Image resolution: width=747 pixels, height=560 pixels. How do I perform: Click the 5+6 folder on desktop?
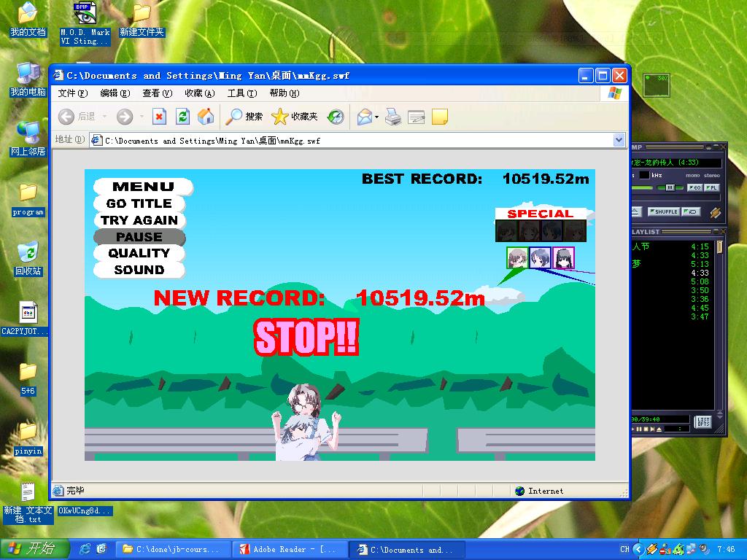(x=28, y=378)
